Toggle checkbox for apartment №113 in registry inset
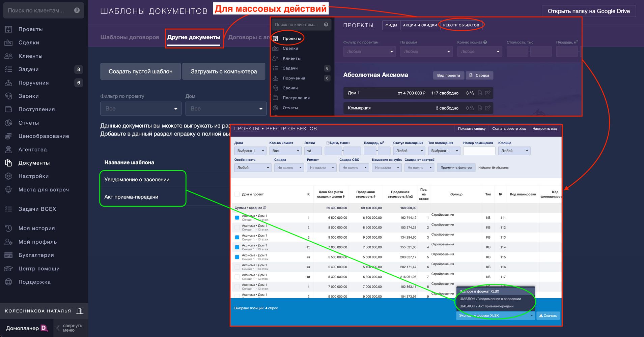The height and width of the screenshot is (337, 644). tap(237, 237)
